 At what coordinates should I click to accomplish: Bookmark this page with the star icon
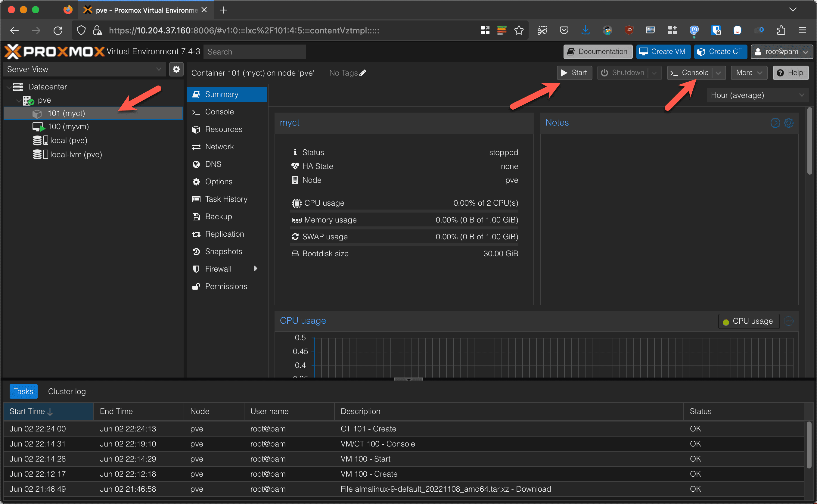click(x=519, y=30)
